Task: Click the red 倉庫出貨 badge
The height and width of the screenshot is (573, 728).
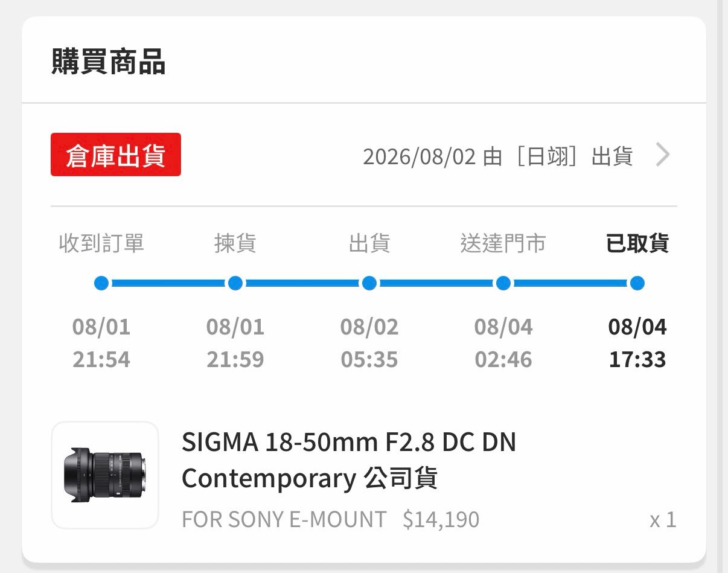Action: pos(116,155)
